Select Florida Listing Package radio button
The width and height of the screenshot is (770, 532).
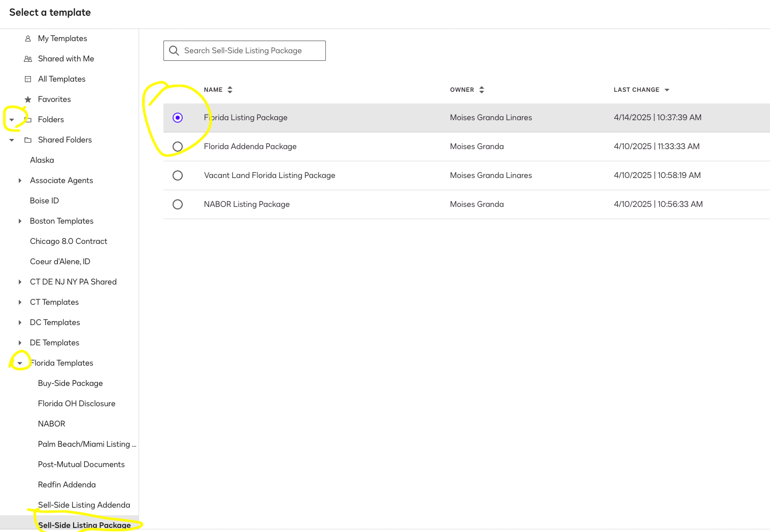[178, 118]
